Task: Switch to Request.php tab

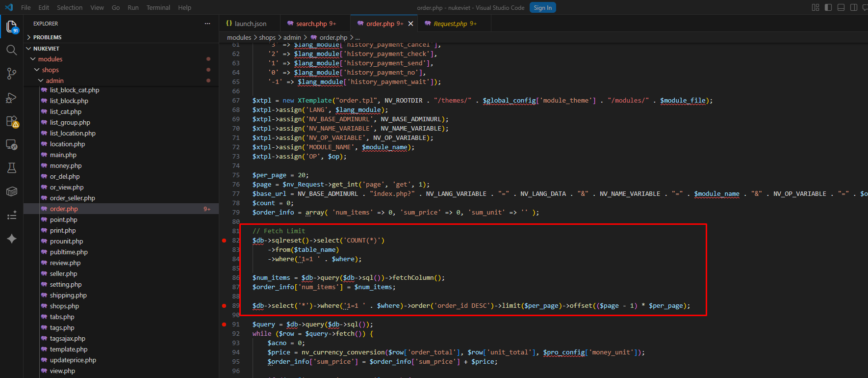Action: pyautogui.click(x=454, y=24)
